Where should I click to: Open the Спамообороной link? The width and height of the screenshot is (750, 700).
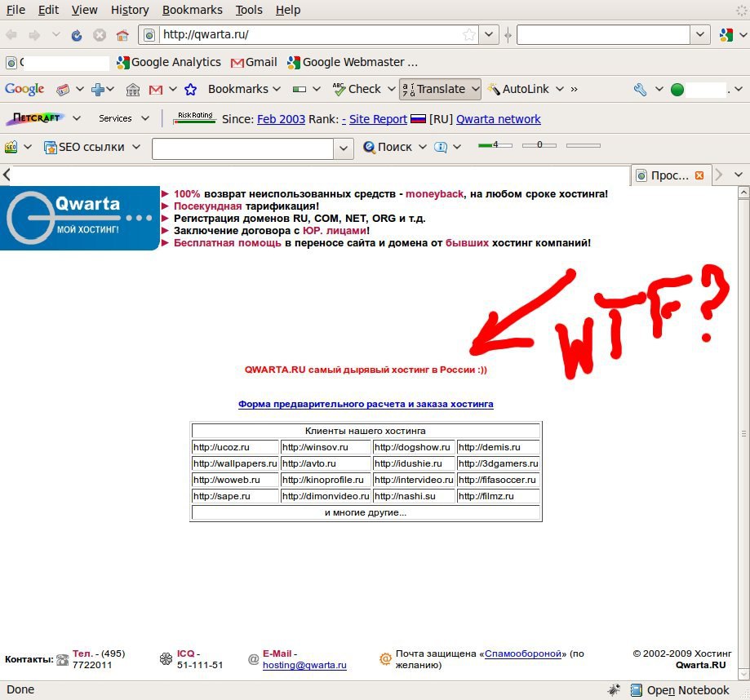[x=523, y=653]
